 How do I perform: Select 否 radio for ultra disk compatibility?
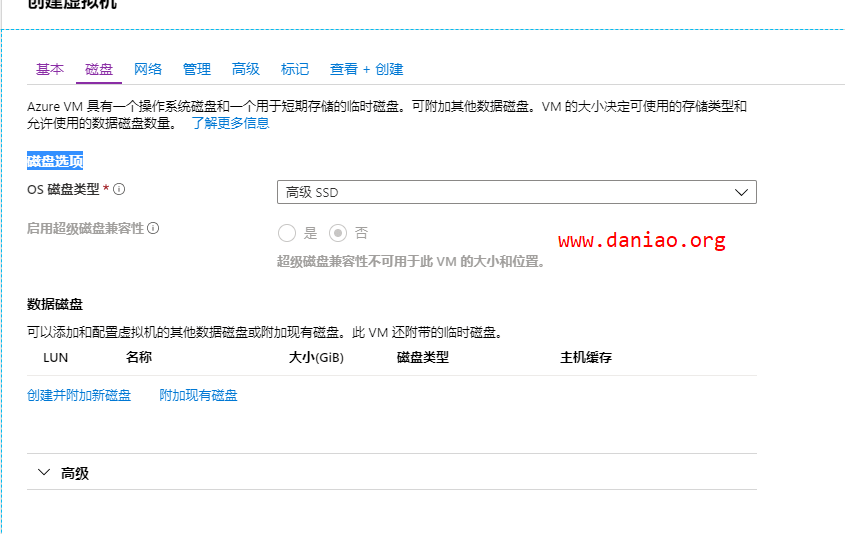tap(338, 233)
